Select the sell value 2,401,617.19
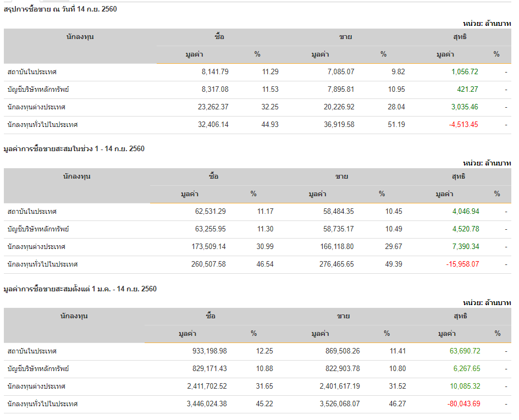Image resolution: width=519 pixels, height=420 pixels. [x=340, y=386]
